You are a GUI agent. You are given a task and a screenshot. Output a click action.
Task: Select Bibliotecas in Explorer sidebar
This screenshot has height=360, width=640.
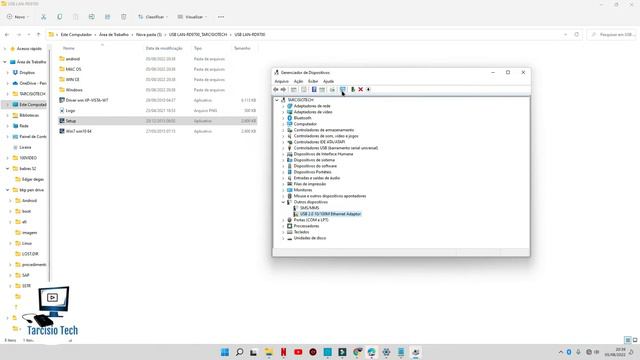coord(29,116)
